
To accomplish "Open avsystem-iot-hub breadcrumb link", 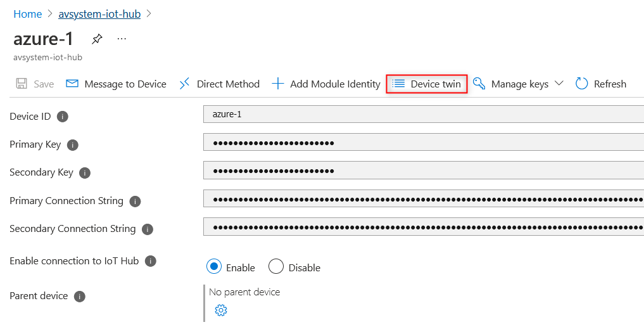I will [x=99, y=14].
